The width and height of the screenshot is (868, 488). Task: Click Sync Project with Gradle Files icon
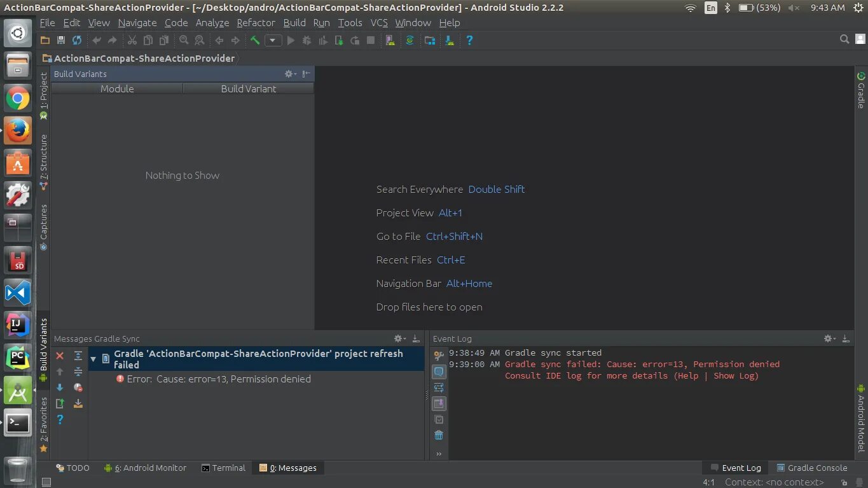pyautogui.click(x=410, y=40)
